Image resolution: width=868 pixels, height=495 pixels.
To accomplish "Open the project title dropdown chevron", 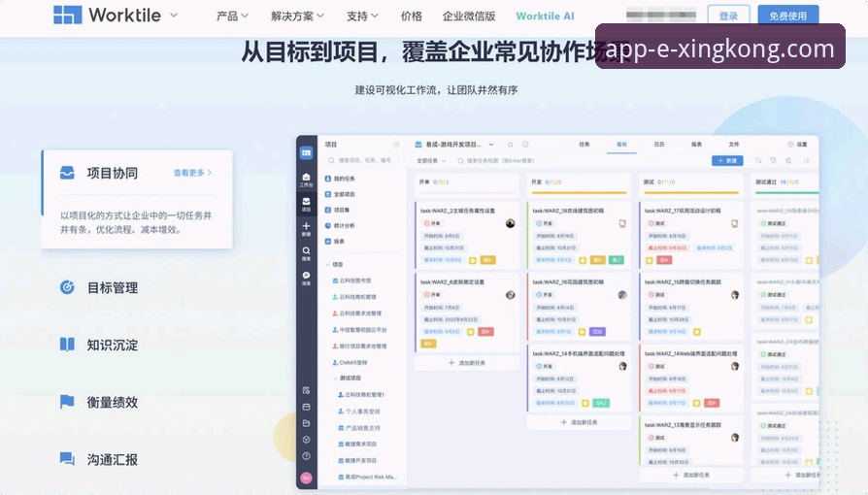I will (x=491, y=145).
